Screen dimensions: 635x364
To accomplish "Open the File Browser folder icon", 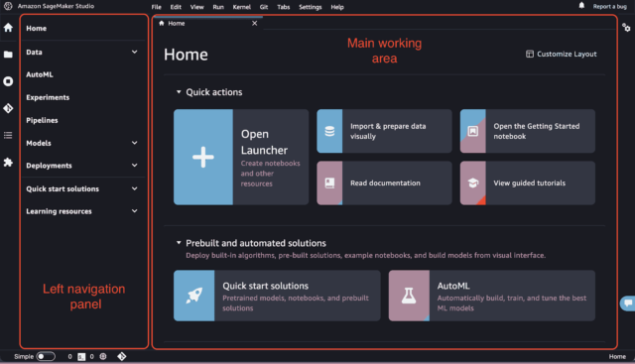I will click(8, 55).
